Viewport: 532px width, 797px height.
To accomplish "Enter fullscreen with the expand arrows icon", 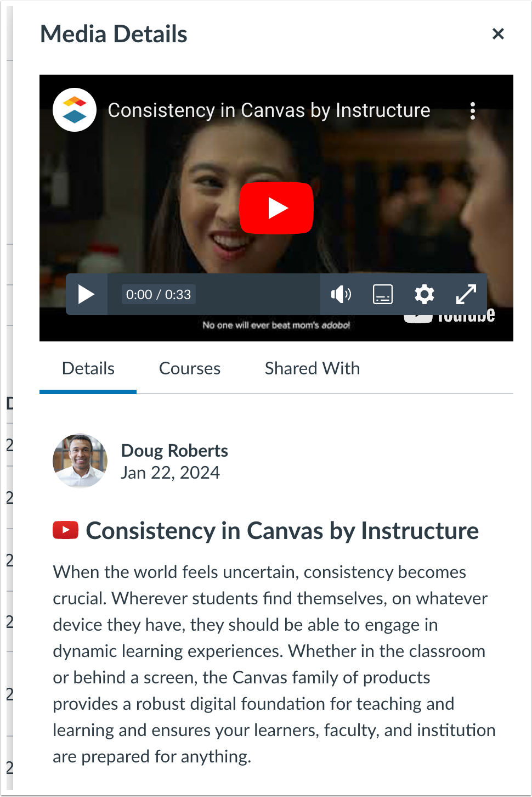I will (466, 294).
